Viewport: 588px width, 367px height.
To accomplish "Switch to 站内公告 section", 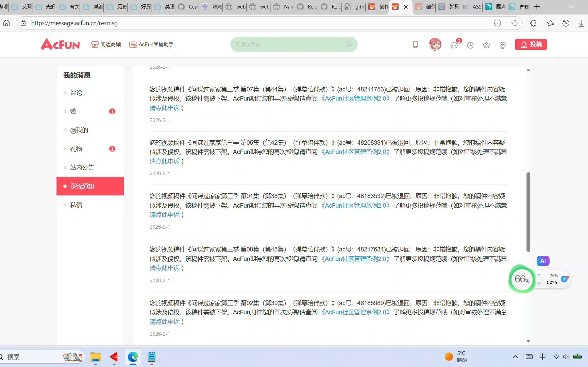I will (x=82, y=168).
